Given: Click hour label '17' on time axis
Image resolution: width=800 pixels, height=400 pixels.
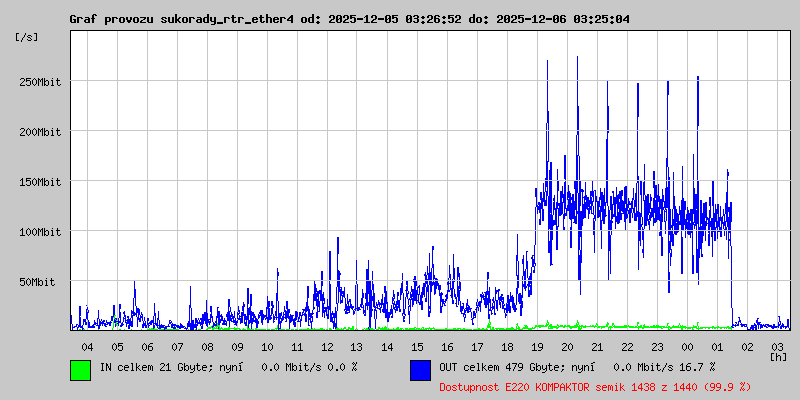Looking at the screenshot, I should pos(478,347).
